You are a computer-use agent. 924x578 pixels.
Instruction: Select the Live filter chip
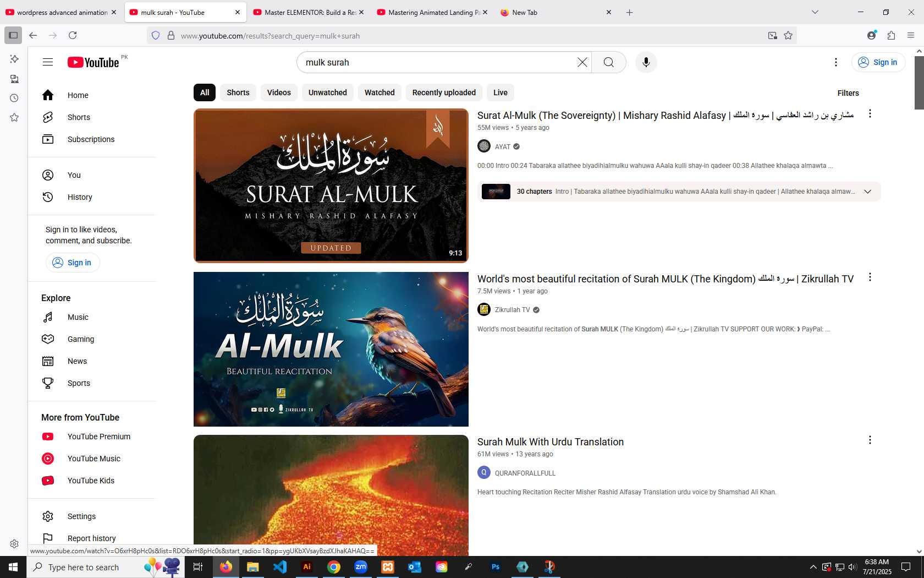[x=500, y=92]
